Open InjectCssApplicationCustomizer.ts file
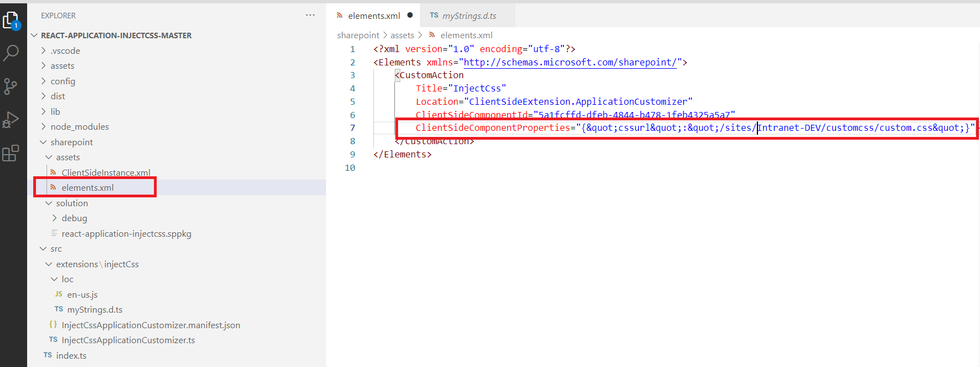This screenshot has width=980, height=367. [x=128, y=340]
